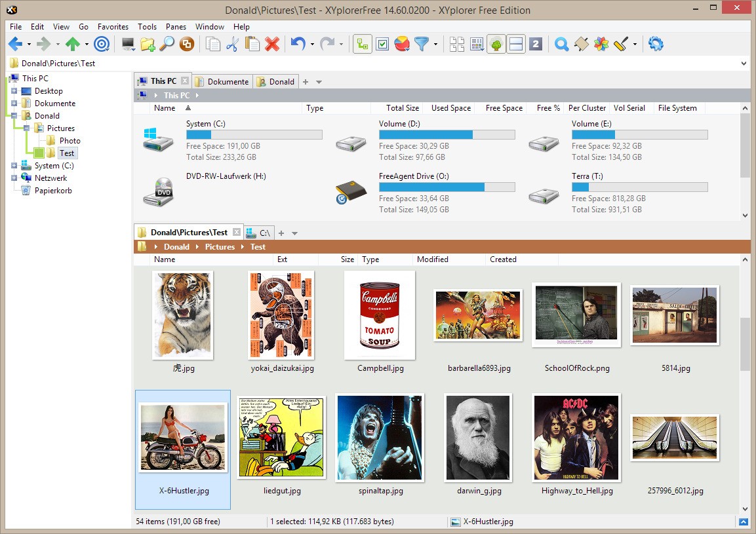
Task: Click the red X Delete icon
Action: (x=272, y=45)
